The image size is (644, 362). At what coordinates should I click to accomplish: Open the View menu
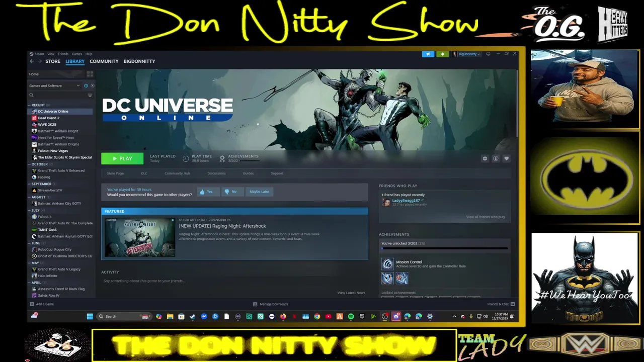coord(51,54)
